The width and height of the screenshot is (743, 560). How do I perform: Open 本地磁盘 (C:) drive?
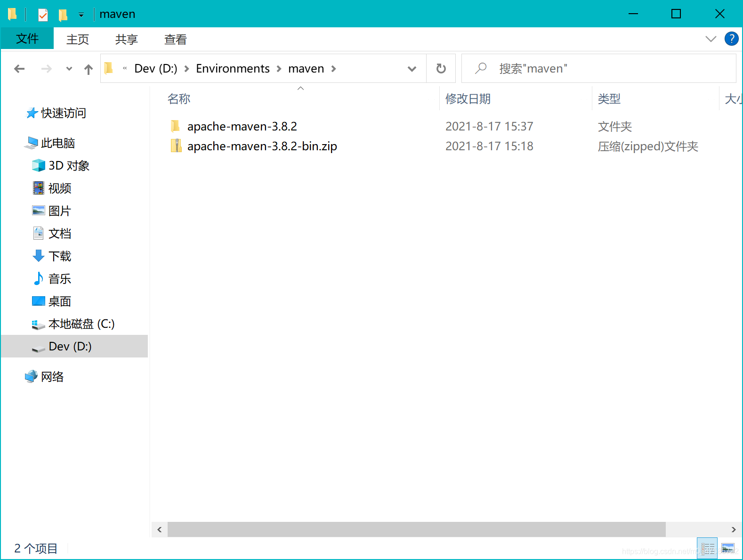coord(81,324)
